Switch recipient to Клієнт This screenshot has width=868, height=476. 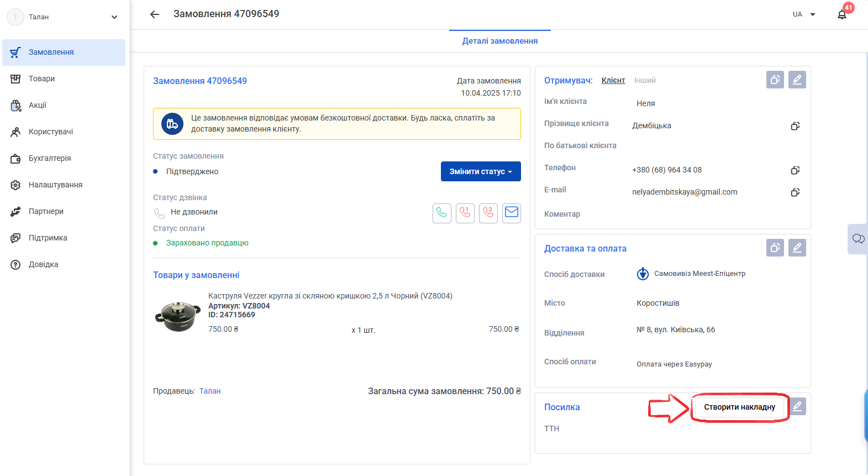(613, 80)
